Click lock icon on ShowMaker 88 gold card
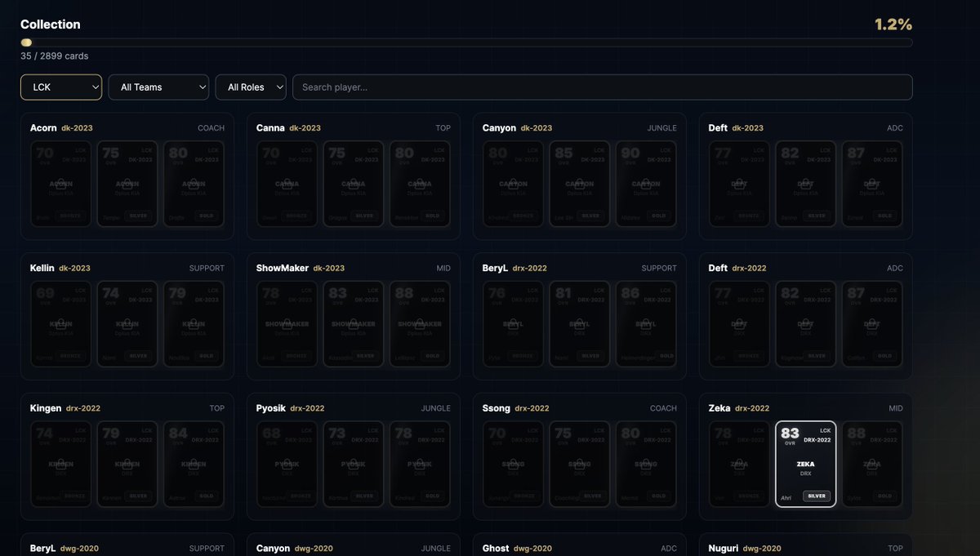 point(420,325)
